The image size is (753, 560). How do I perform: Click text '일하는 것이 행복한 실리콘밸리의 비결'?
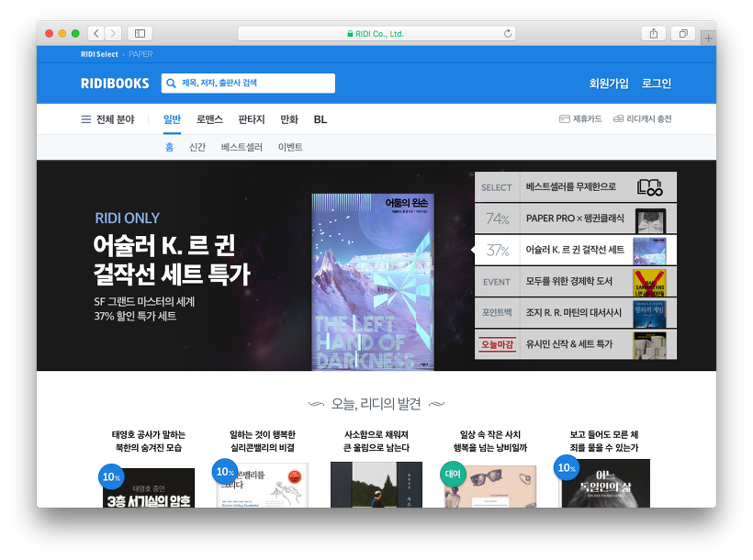[263, 441]
